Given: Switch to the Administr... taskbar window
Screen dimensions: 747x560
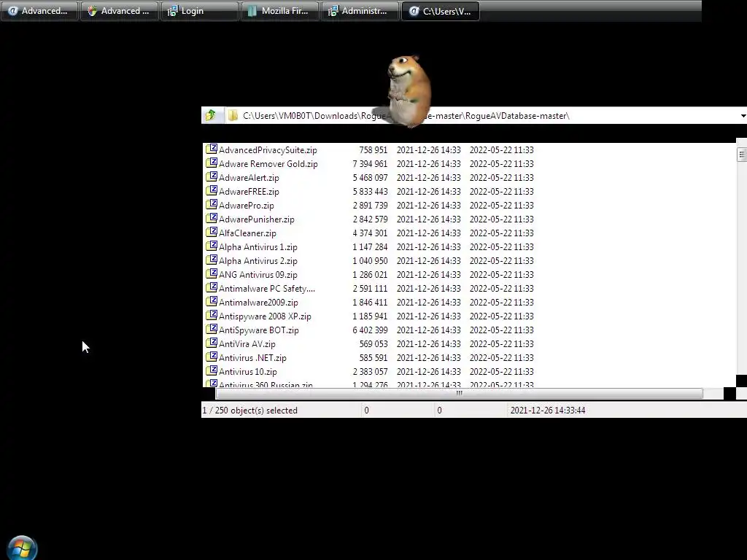Looking at the screenshot, I should tap(360, 10).
